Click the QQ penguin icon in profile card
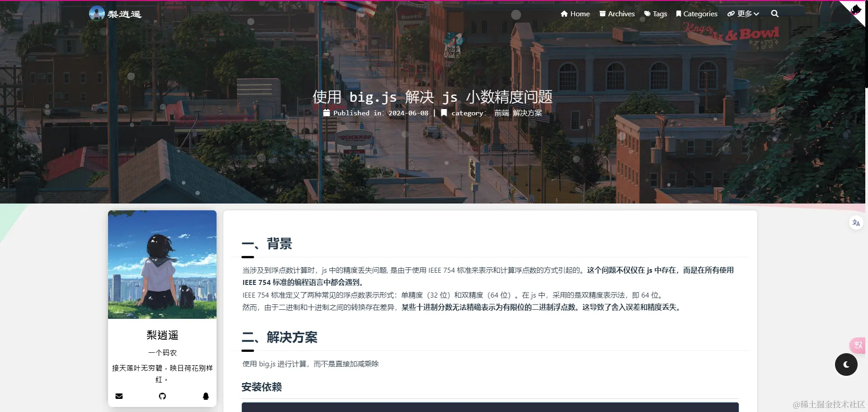The width and height of the screenshot is (868, 412). pyautogui.click(x=206, y=396)
